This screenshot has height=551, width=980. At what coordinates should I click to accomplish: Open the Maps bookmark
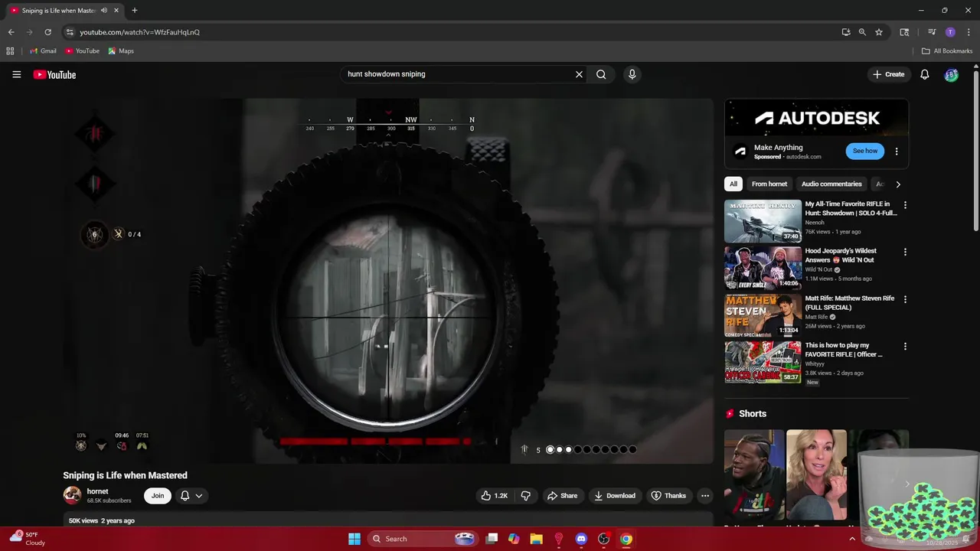121,51
